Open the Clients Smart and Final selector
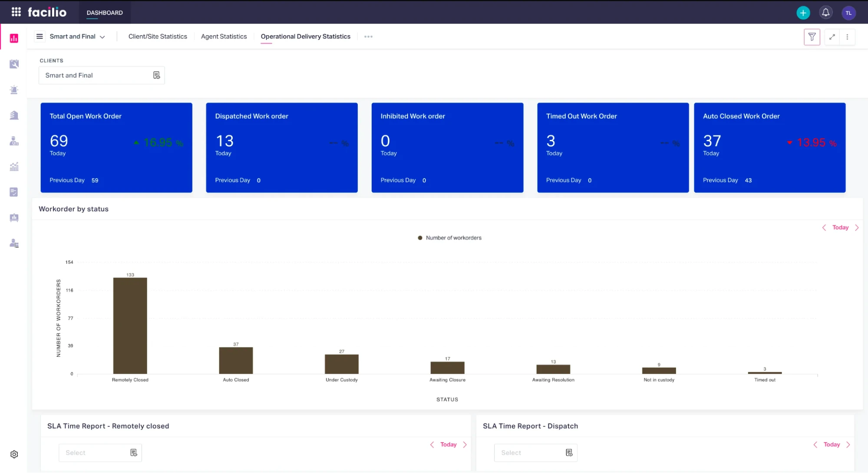Screen dimensions: 868x473 click(102, 76)
